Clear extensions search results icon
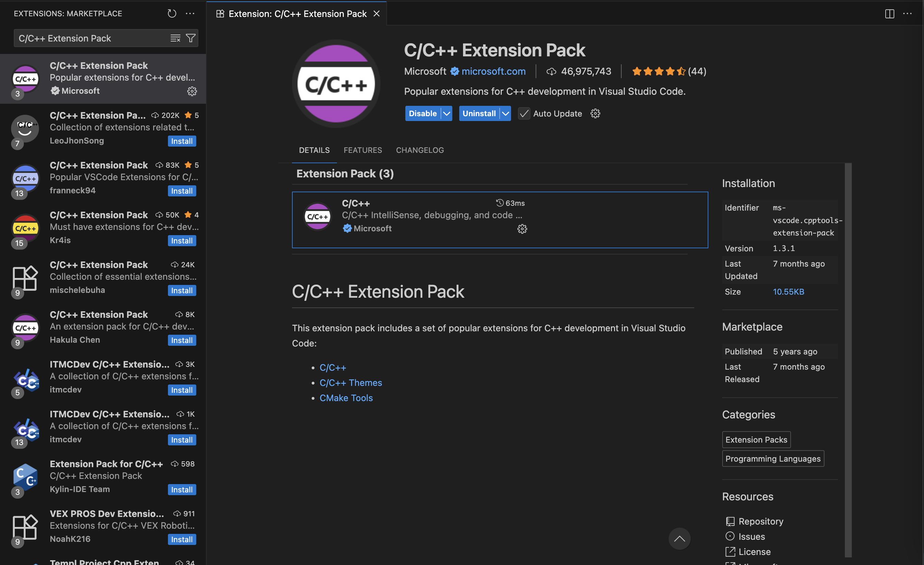924x565 pixels. (175, 38)
